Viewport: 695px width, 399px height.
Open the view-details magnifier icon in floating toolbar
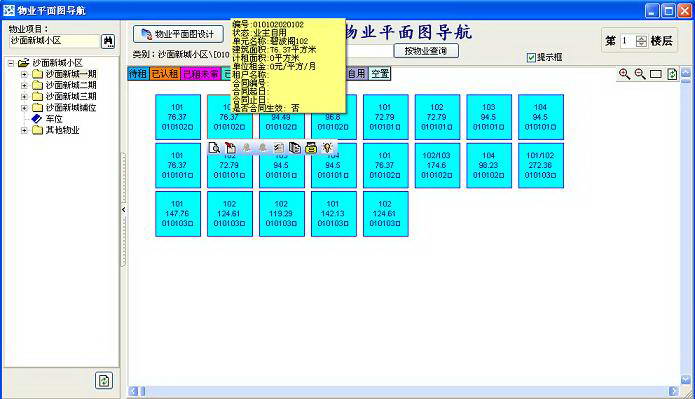[215, 148]
